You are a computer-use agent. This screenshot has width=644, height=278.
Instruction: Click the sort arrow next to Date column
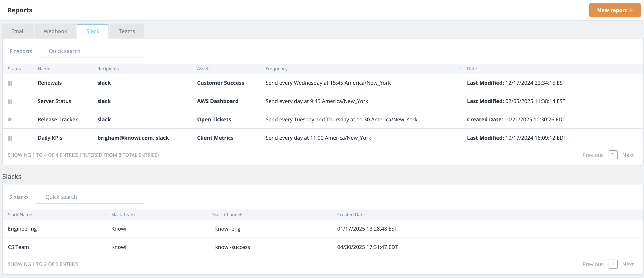(x=461, y=69)
